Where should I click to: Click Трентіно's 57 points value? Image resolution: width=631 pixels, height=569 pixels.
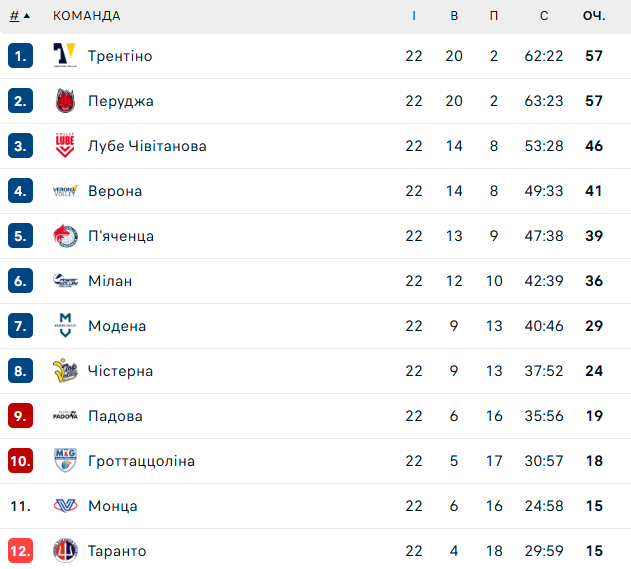(594, 56)
